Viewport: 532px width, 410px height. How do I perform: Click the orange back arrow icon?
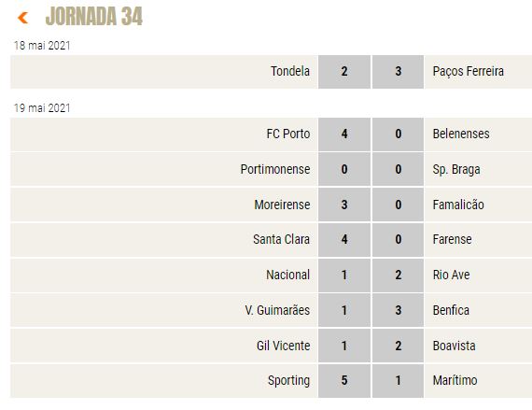click(x=22, y=18)
